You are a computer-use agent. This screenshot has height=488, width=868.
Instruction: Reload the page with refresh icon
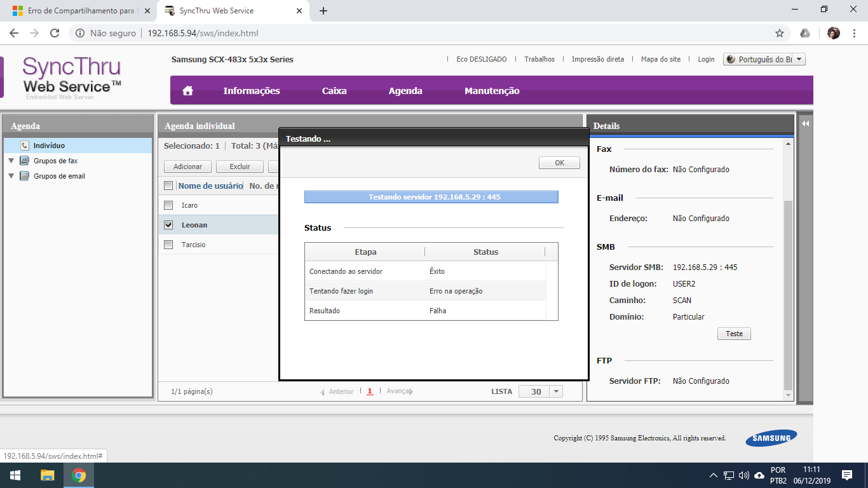[55, 33]
